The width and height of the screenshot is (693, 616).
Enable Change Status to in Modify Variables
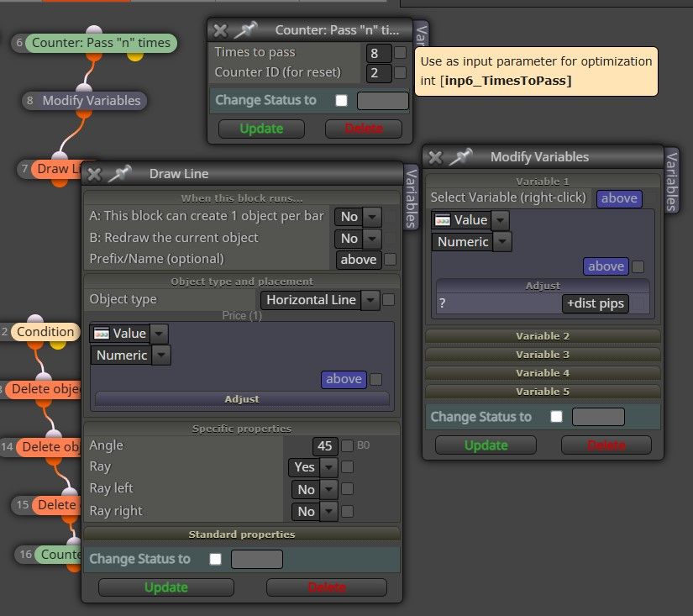pos(557,417)
